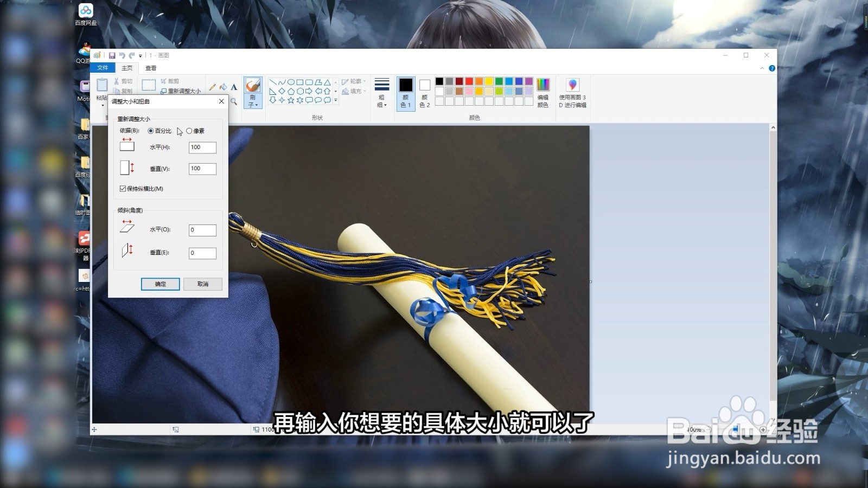
Task: Select the Pencil tool
Action: (212, 87)
